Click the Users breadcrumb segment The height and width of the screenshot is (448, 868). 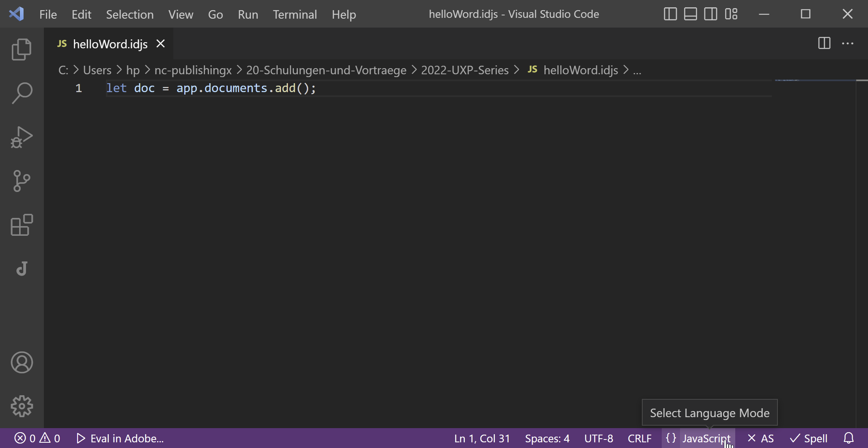97,70
